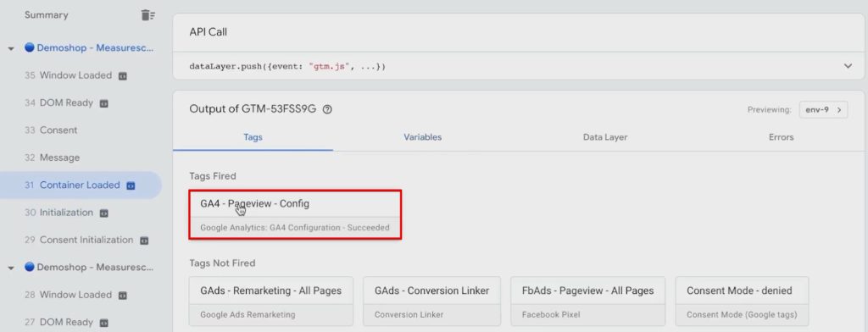Switch to the Variables tab
Screen dimensions: 868x332
[422, 137]
